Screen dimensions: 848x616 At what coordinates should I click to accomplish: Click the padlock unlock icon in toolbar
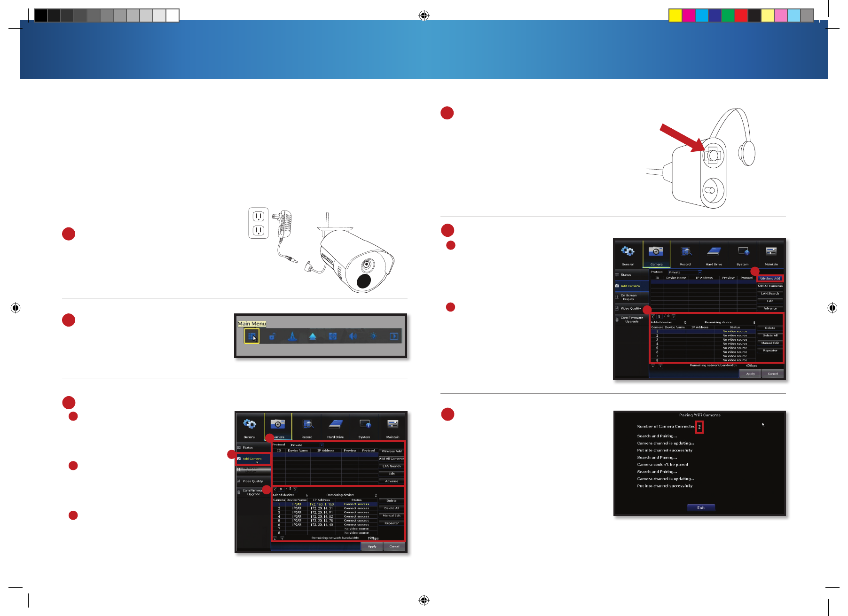(272, 336)
